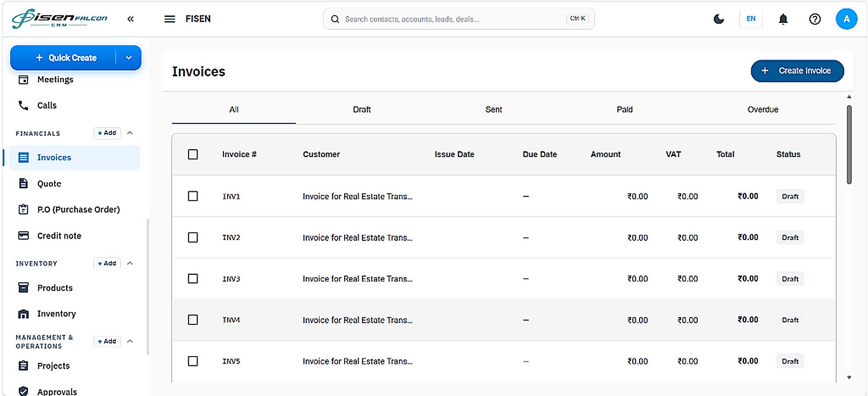
Task: Click the Fisen Falcon CRM logo
Action: point(59,19)
